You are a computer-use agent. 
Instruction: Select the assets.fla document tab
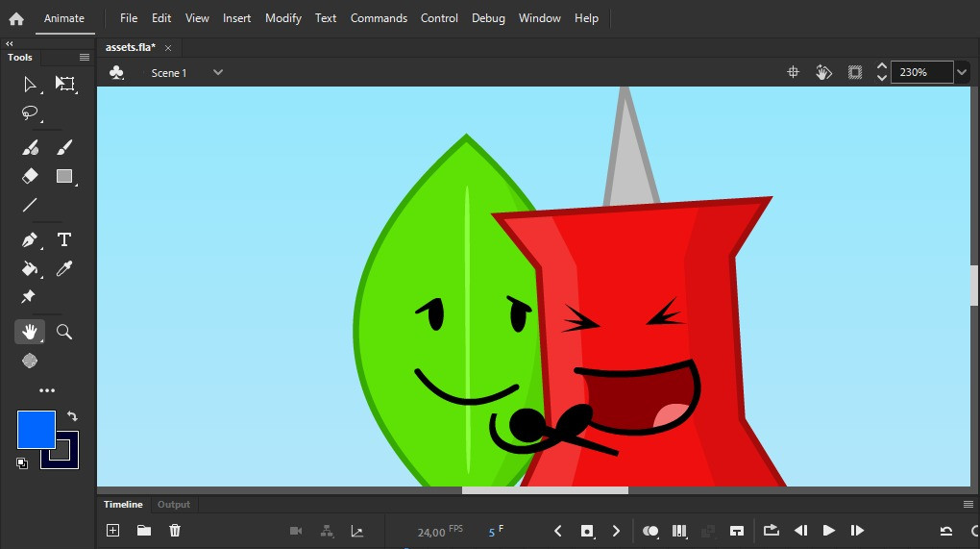tap(130, 47)
